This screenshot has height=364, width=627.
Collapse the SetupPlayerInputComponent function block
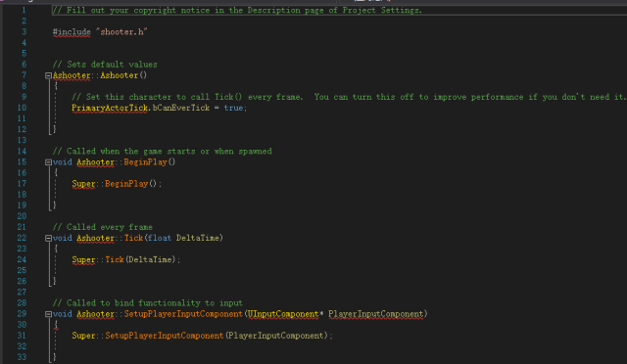click(48, 314)
